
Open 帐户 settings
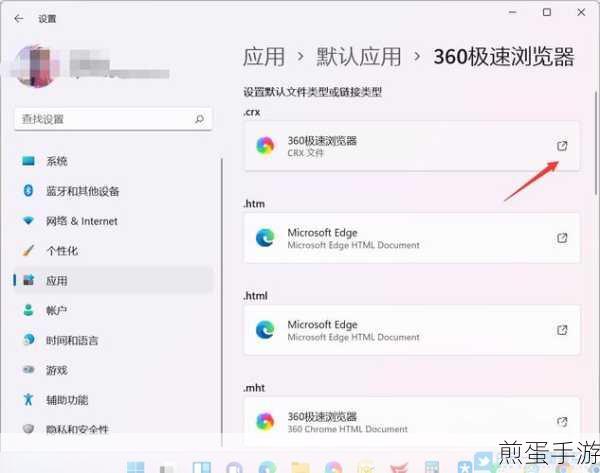click(113, 310)
